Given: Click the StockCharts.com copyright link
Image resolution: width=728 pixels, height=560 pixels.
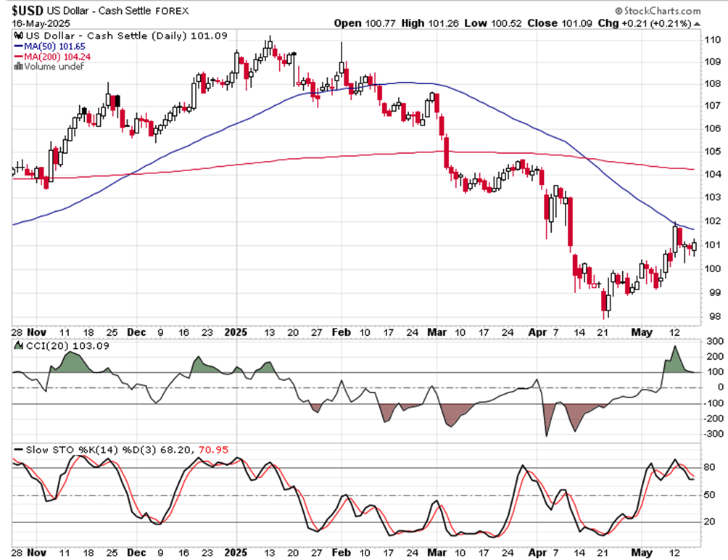Looking at the screenshot, I should [658, 11].
